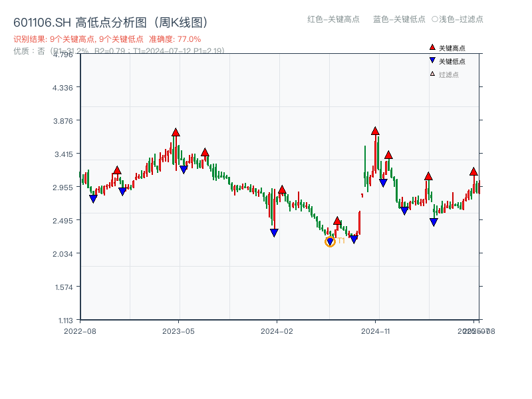
Task: Click the 2023-05 x-axis label
Action: [178, 331]
